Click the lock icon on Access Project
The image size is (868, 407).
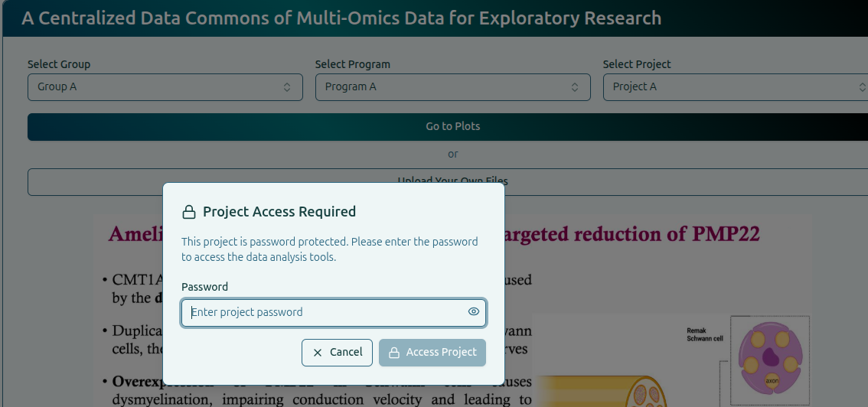394,353
